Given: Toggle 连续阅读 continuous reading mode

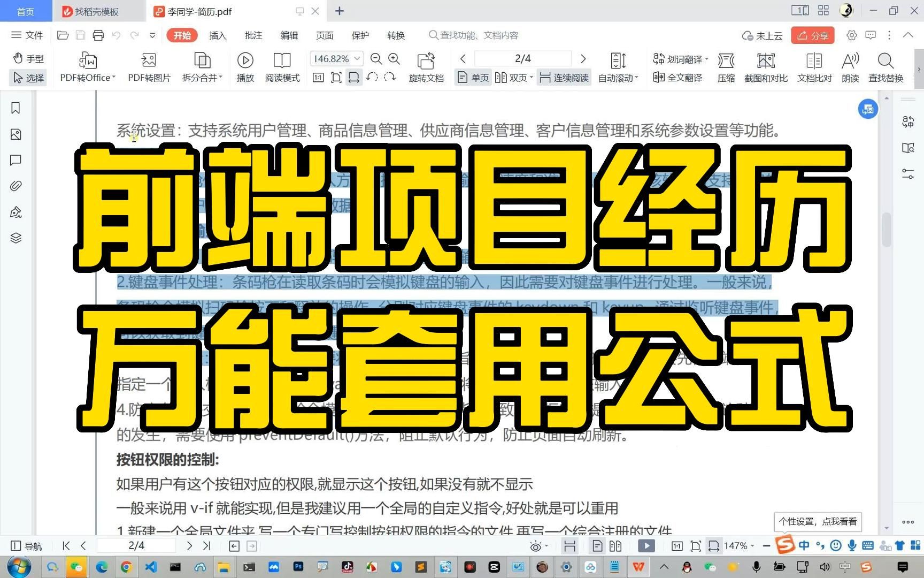Looking at the screenshot, I should point(564,77).
